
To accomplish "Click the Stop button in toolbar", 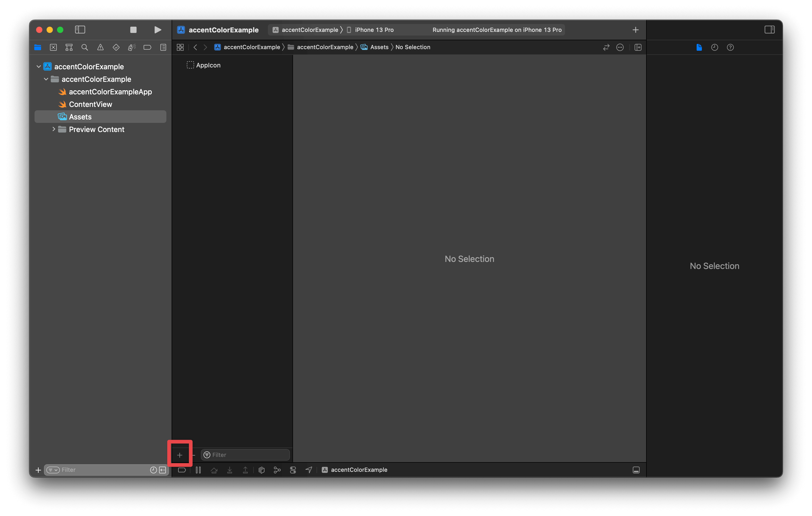I will click(x=133, y=30).
